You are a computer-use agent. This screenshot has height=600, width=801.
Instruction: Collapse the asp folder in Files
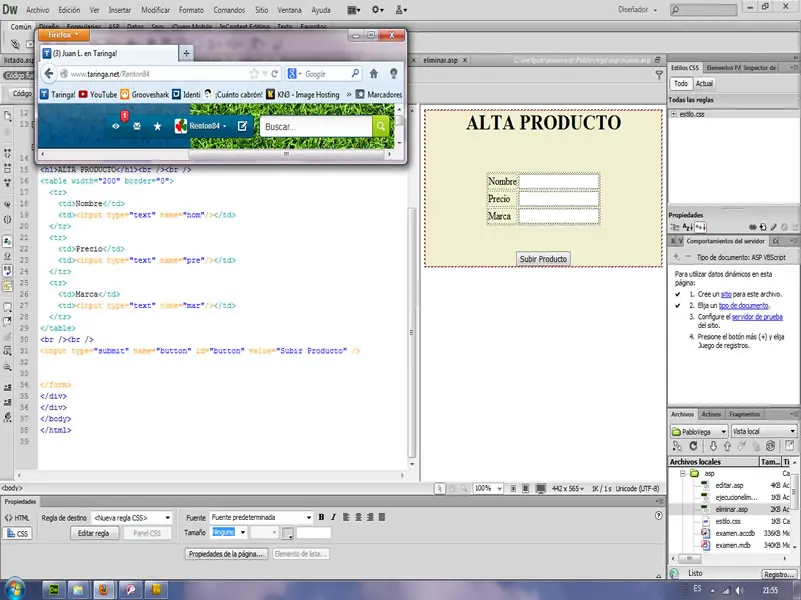681,473
